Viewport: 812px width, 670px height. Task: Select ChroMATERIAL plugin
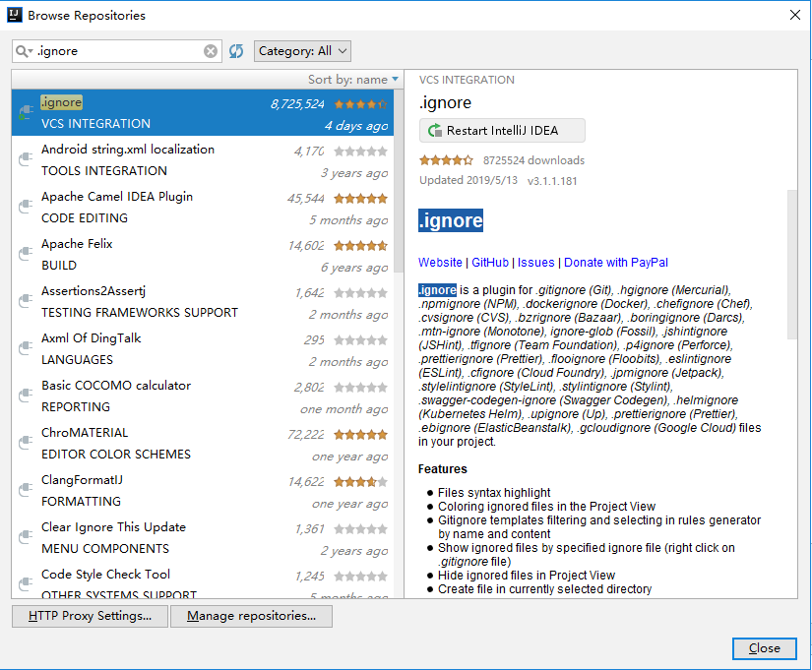click(203, 443)
